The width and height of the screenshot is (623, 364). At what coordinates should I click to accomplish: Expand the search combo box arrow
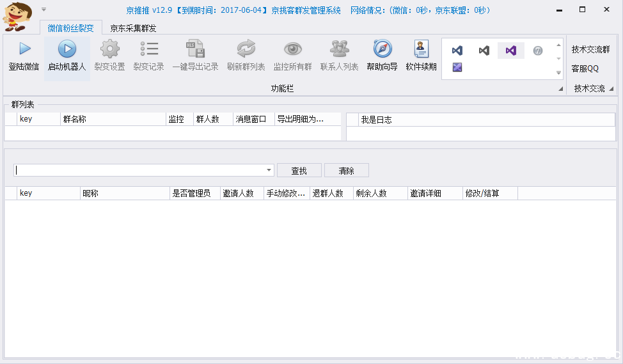point(269,170)
